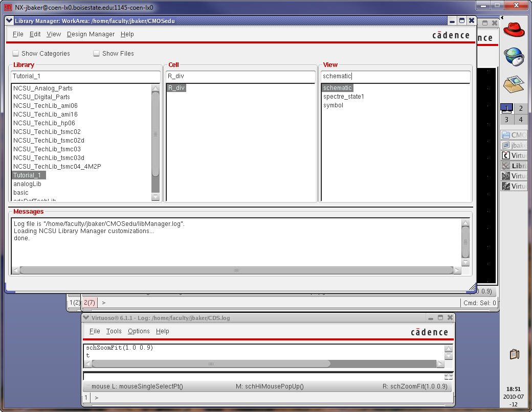Select NCSU_TechLib_tsmc02 library
532x412 pixels.
pos(47,131)
